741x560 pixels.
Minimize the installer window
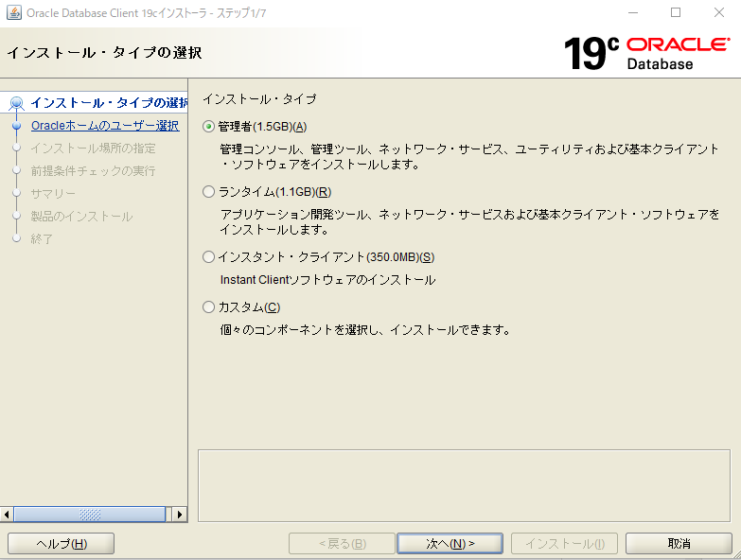(632, 13)
